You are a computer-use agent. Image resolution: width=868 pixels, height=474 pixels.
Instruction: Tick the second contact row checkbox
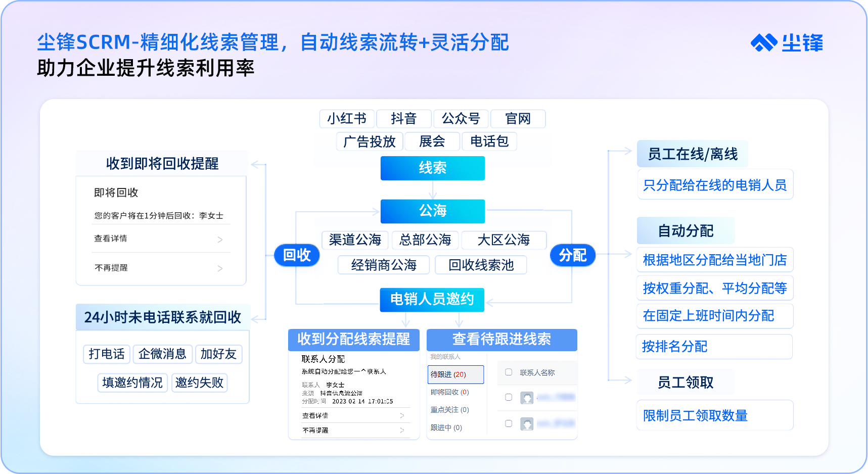point(509,423)
